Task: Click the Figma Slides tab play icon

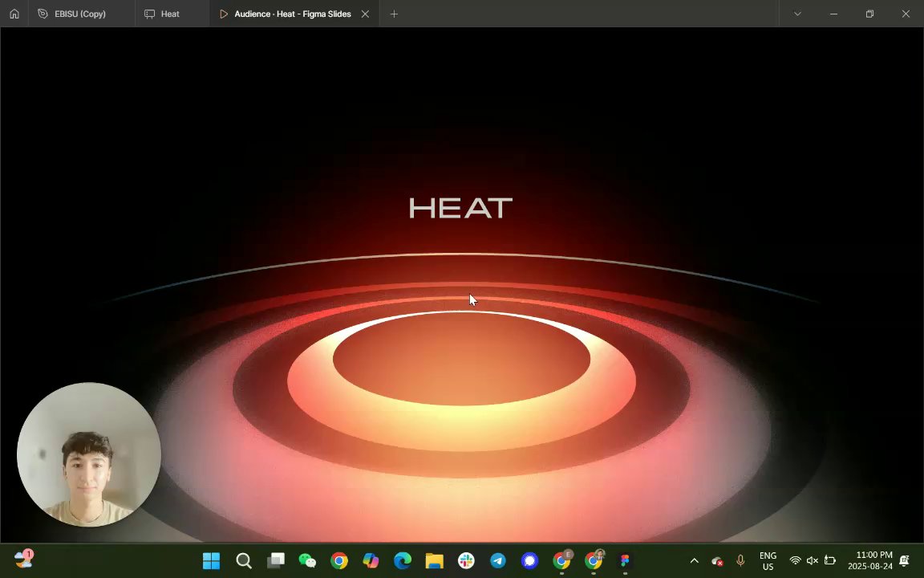Action: 223,14
